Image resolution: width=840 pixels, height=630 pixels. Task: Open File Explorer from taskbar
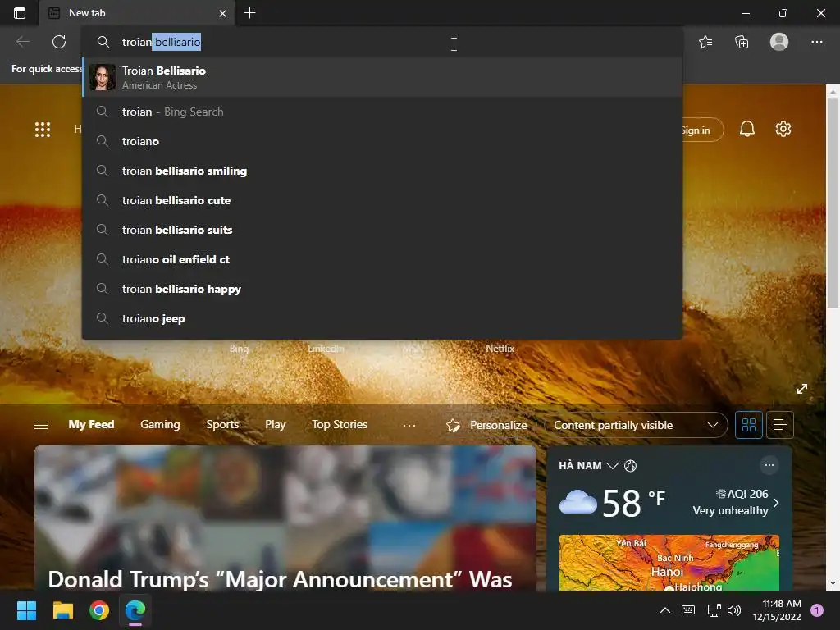pyautogui.click(x=62, y=610)
